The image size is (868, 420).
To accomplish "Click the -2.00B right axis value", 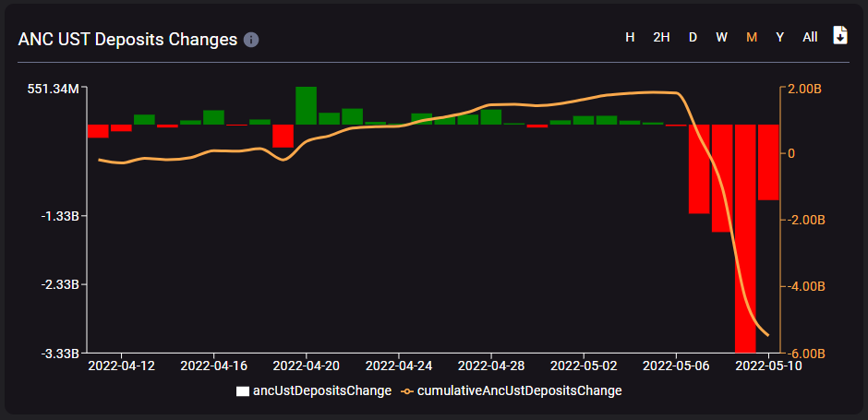I will coord(805,221).
